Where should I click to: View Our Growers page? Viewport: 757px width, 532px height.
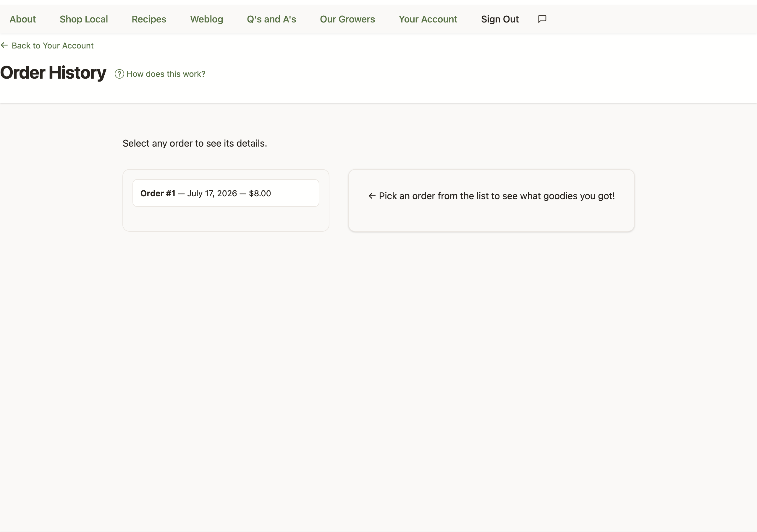pyautogui.click(x=347, y=19)
